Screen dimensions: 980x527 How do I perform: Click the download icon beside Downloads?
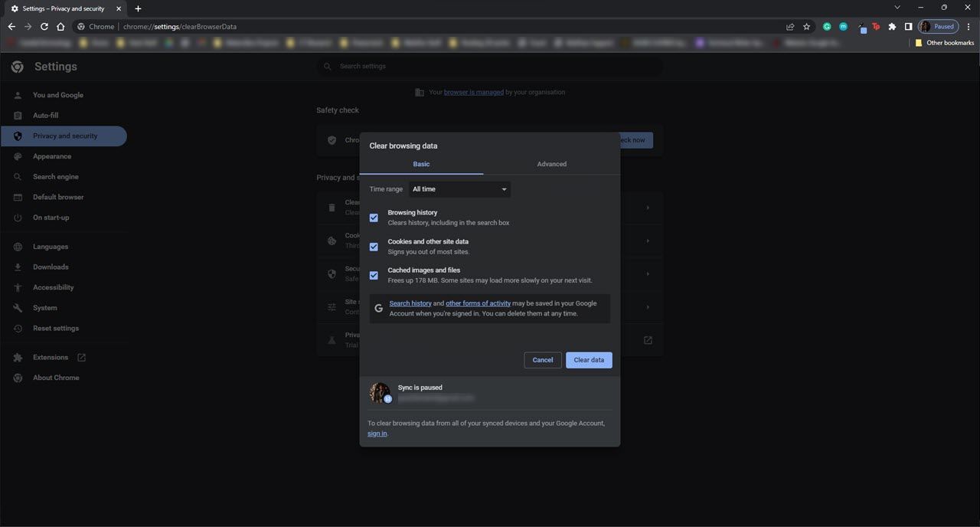tap(18, 267)
